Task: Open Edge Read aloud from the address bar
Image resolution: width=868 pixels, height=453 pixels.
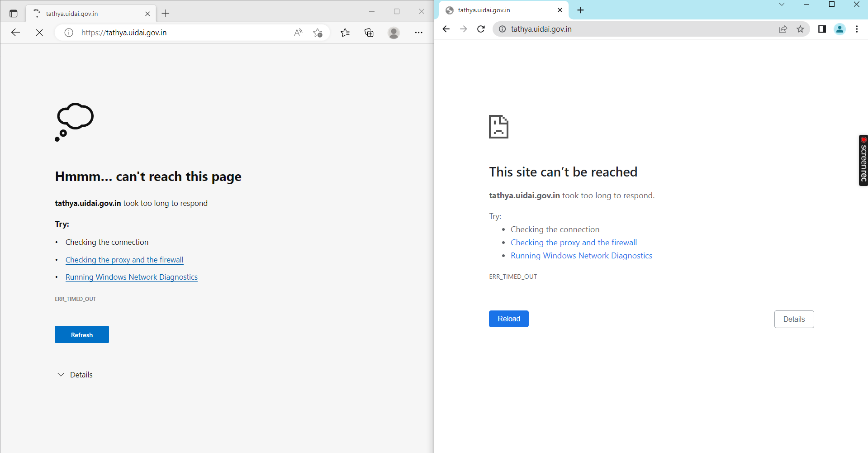Action: (x=298, y=33)
